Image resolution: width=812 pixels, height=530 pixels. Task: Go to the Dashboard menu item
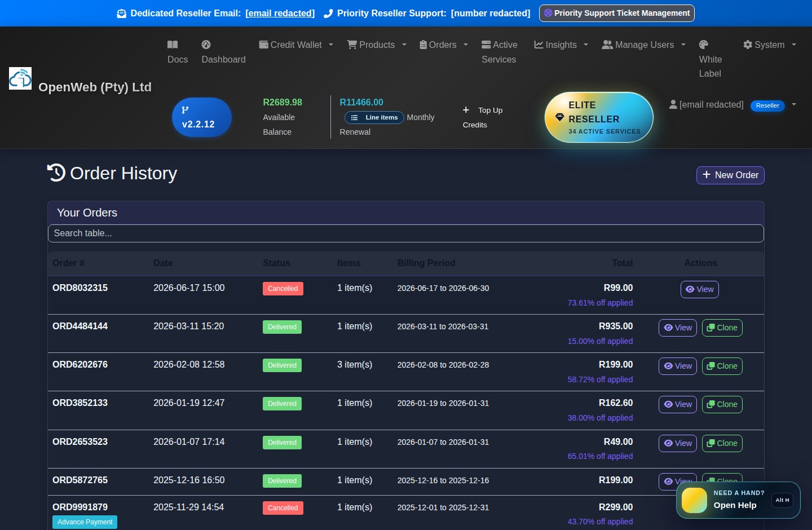223,52
